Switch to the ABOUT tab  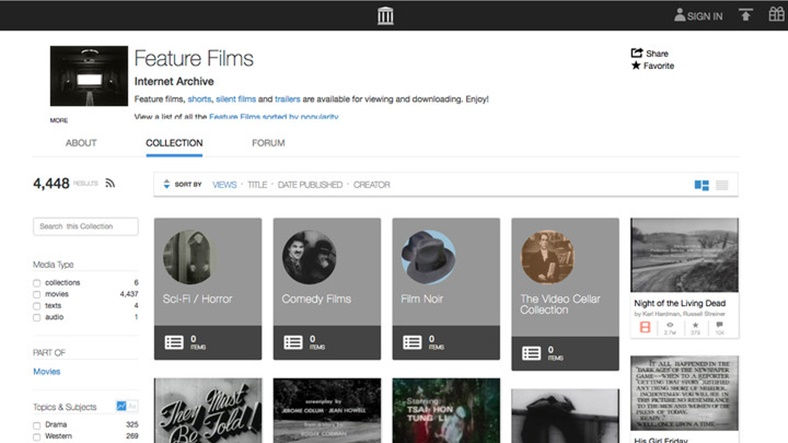[81, 143]
